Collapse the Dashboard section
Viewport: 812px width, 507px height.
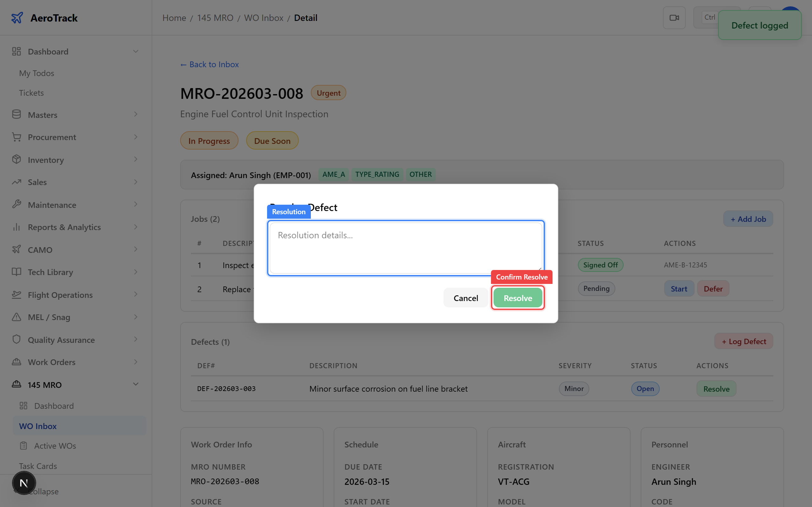[x=135, y=51]
